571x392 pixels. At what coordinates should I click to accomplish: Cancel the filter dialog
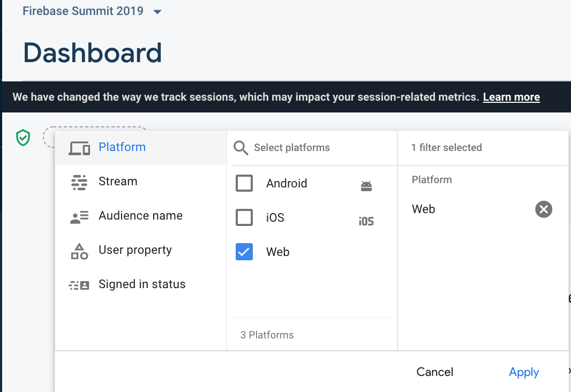[x=435, y=372]
